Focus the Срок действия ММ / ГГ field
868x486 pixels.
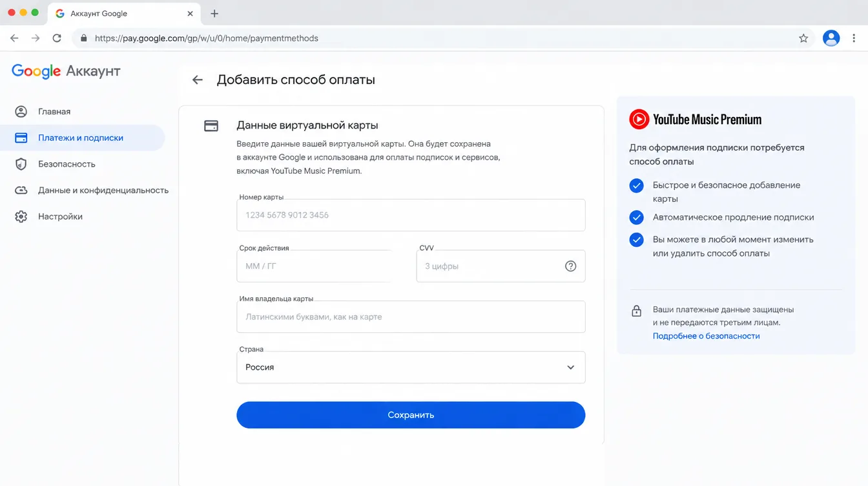315,266
